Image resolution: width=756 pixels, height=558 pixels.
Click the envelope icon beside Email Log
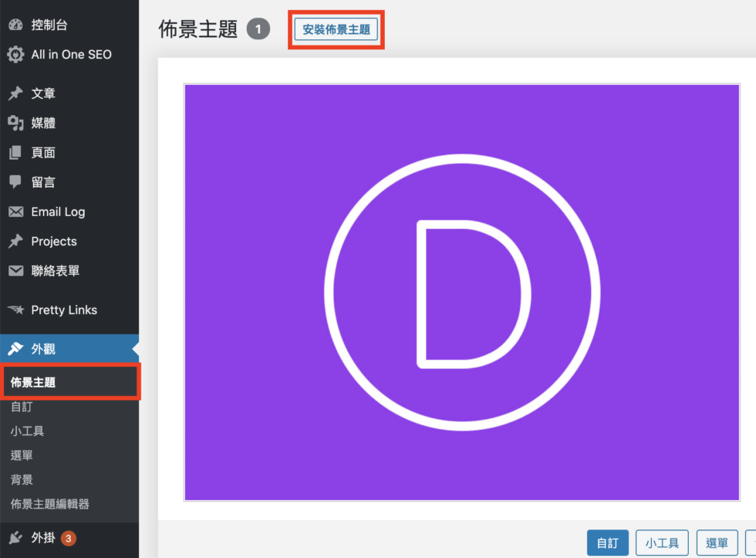(15, 211)
